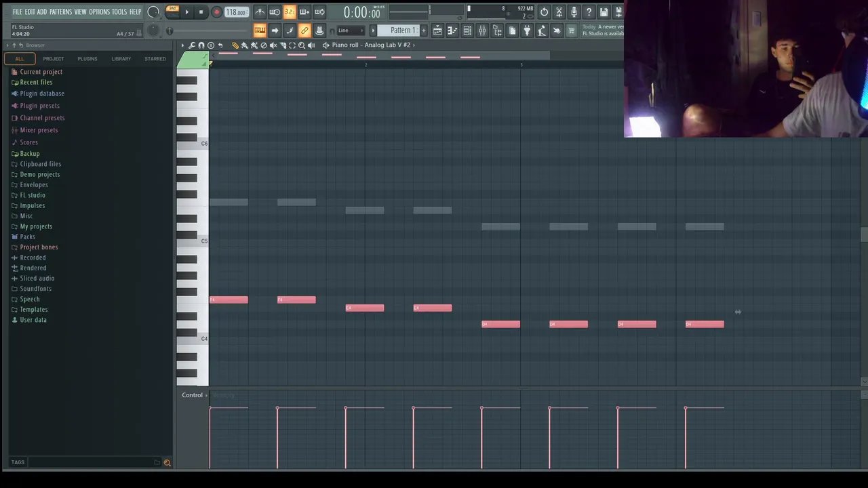Click the red record button
The width and height of the screenshot is (868, 488).
coord(216,12)
